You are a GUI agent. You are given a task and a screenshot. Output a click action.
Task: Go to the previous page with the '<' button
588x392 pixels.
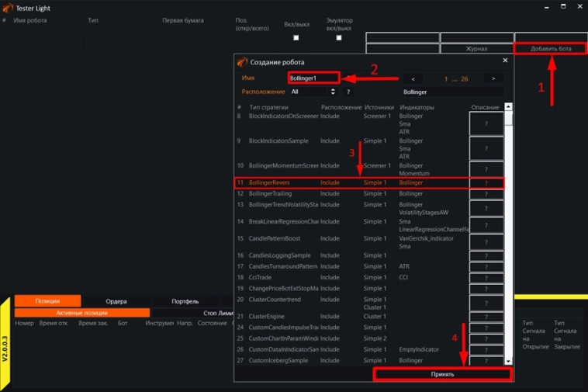[x=413, y=78]
